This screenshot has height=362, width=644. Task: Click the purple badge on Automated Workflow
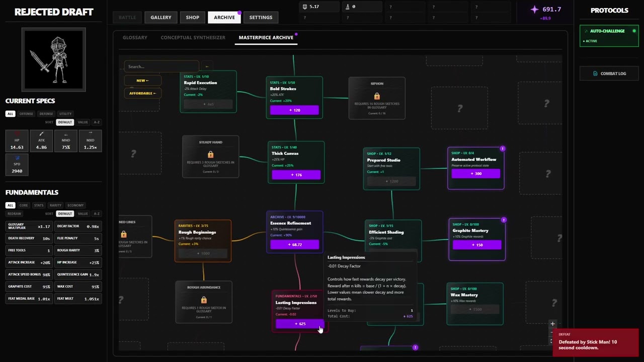click(503, 149)
